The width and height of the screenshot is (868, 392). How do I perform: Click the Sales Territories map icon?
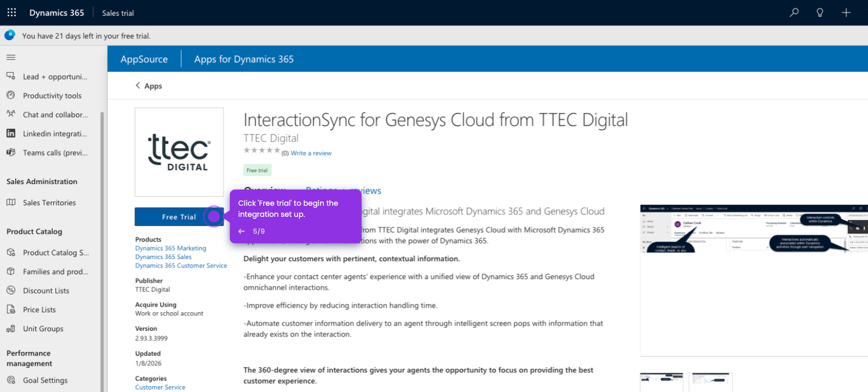(x=11, y=203)
